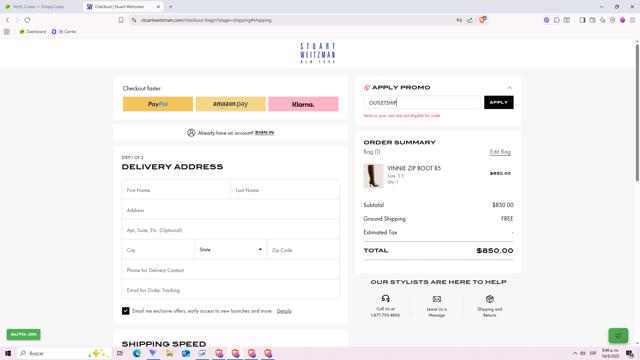Click the promo code input field
Viewport: 640px width, 360px height.
coord(422,102)
